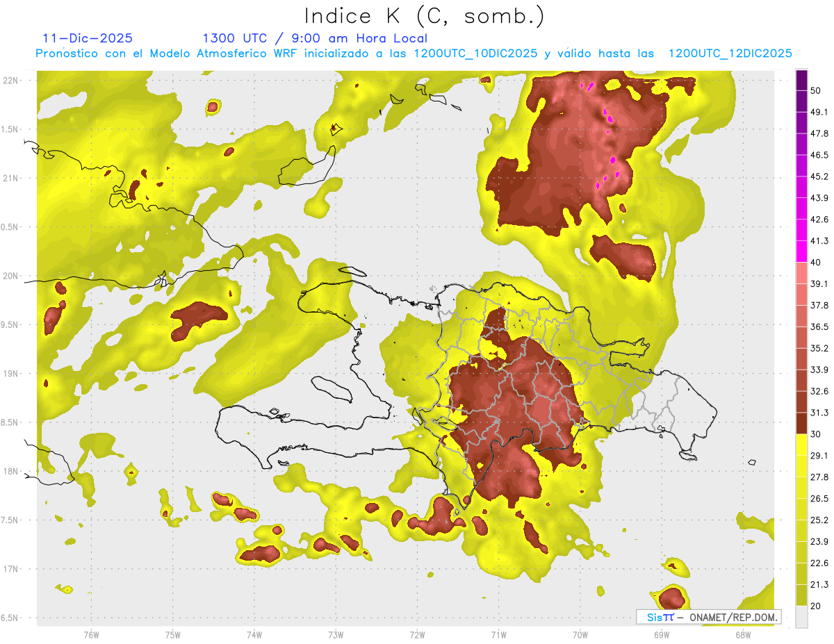Click the colorbar label '45.2'
Image resolution: width=834 pixels, height=644 pixels.
click(819, 176)
